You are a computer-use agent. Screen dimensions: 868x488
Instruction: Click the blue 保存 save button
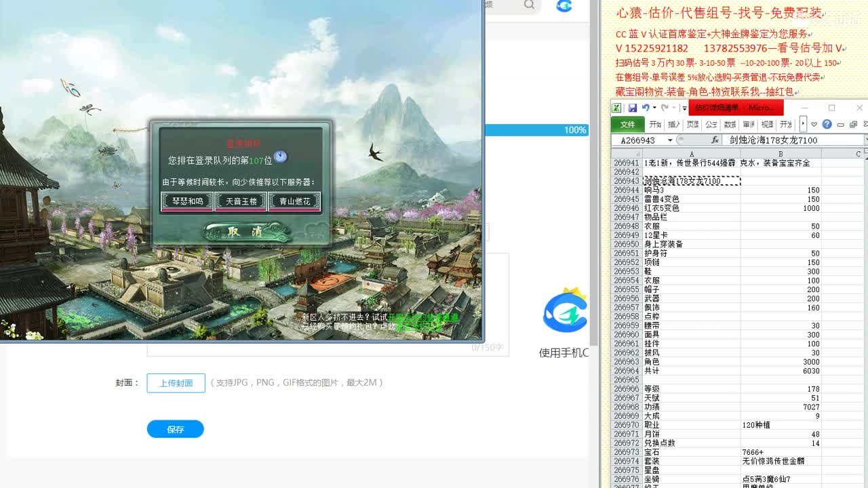[x=176, y=429]
